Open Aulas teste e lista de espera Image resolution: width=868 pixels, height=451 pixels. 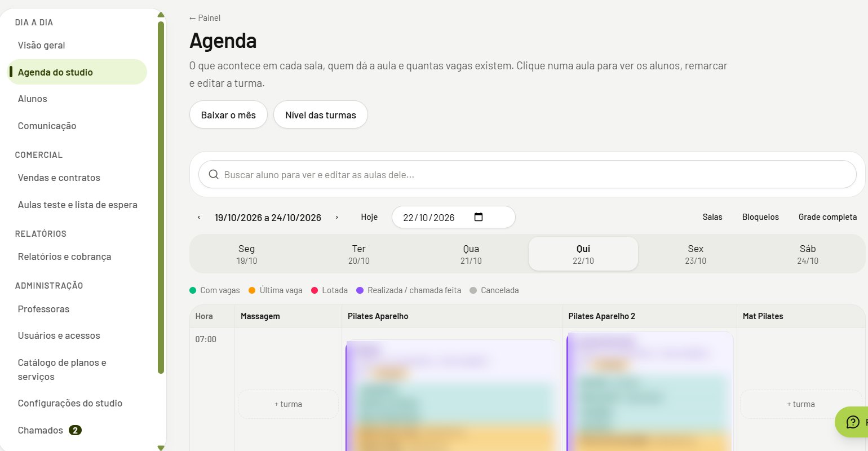tap(77, 205)
